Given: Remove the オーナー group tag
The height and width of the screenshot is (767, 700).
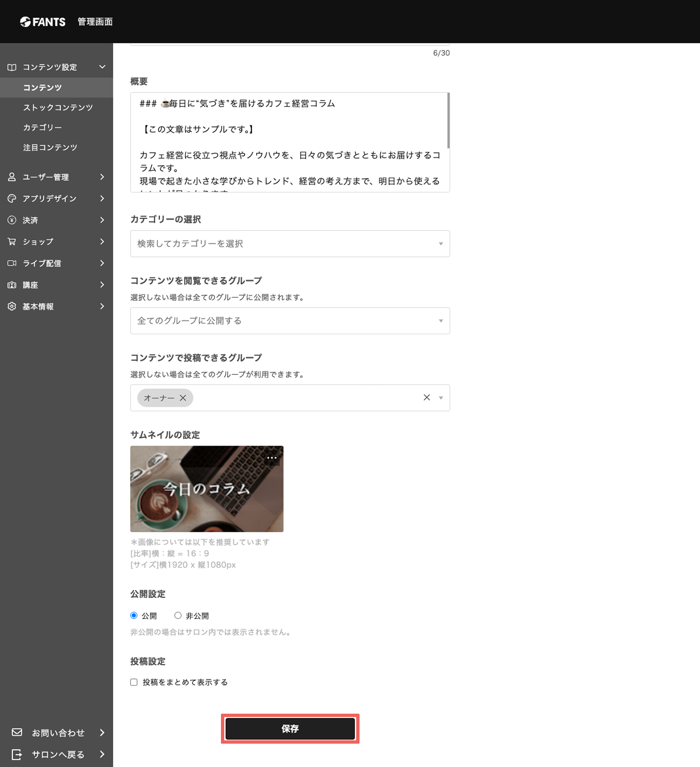Looking at the screenshot, I should [x=183, y=398].
